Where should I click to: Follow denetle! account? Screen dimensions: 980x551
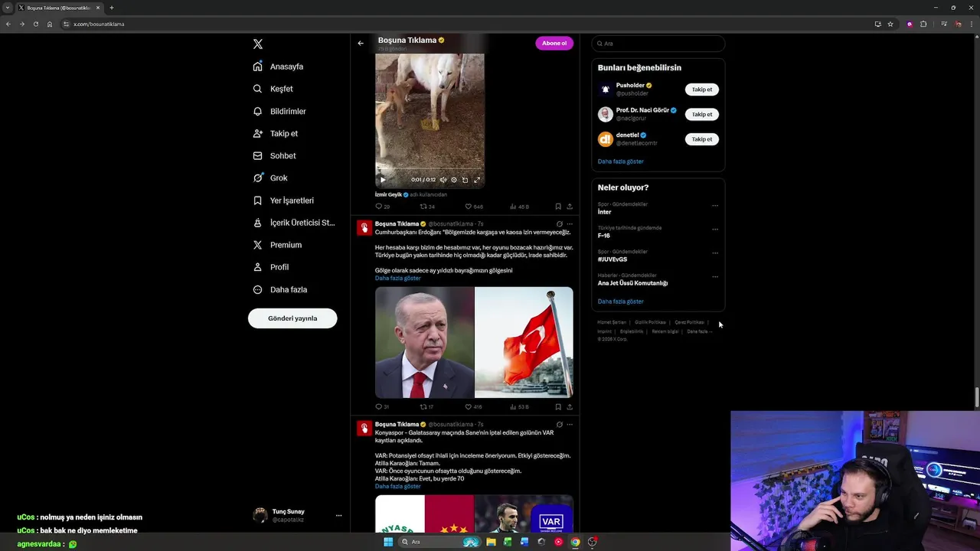pos(702,139)
